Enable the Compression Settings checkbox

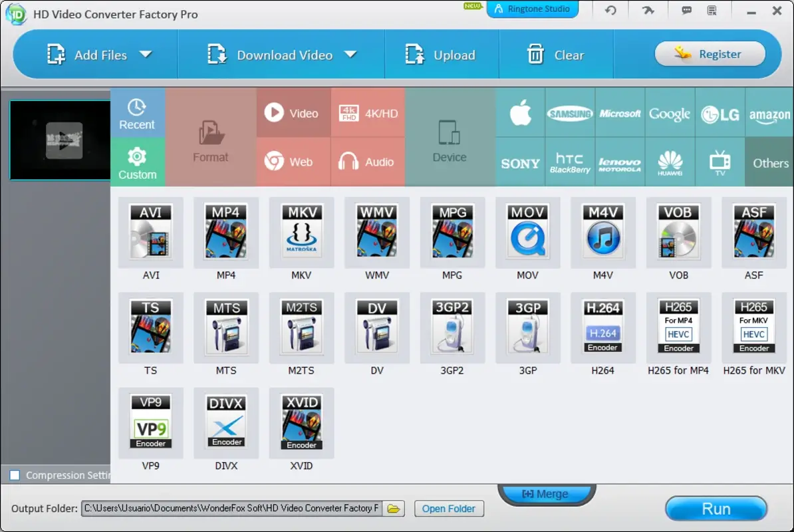15,475
